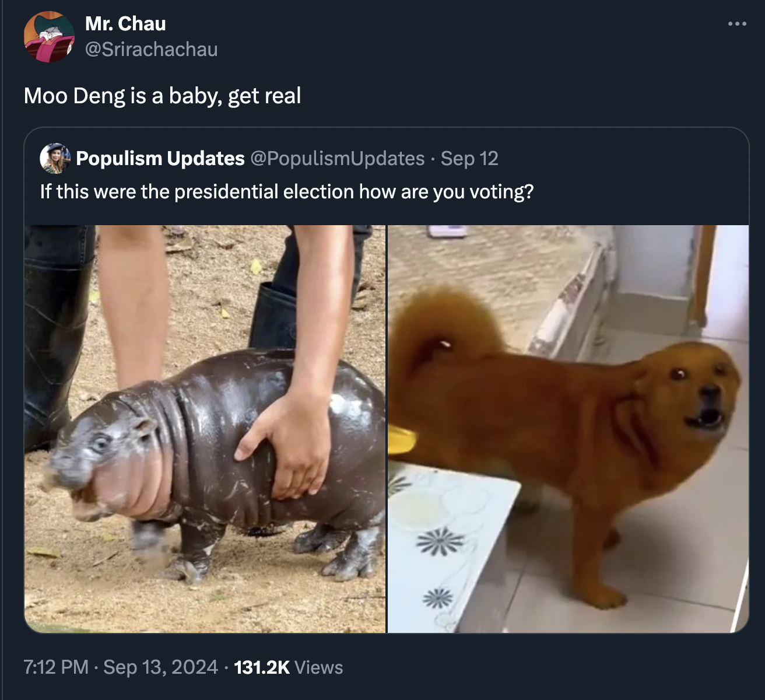This screenshot has height=700, width=765.
Task: Click the Populism Updates display name
Action: 160,158
